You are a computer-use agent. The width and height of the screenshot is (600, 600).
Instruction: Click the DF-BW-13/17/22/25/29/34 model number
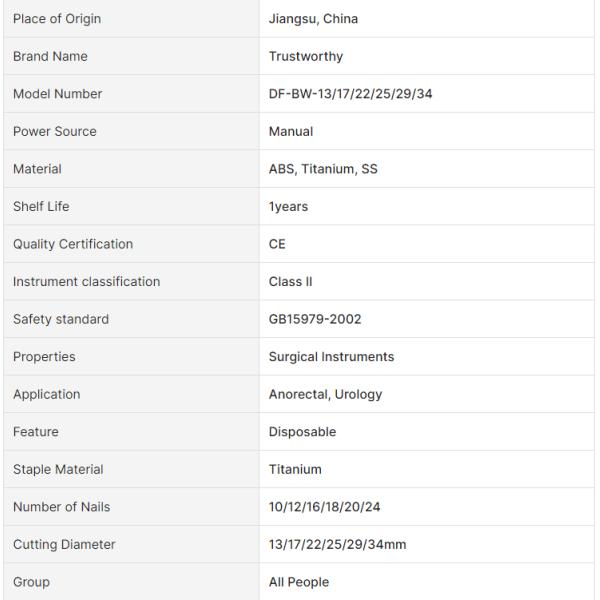coord(350,93)
